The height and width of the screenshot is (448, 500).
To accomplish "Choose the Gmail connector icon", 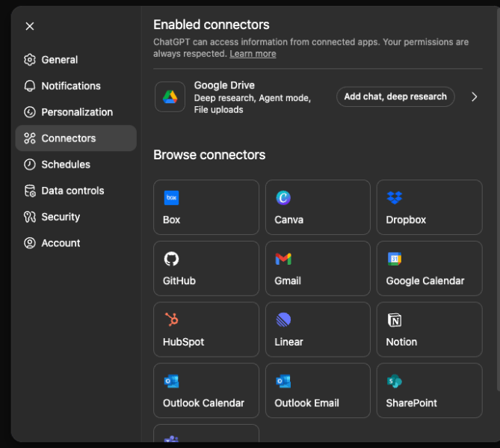I will pyautogui.click(x=283, y=259).
